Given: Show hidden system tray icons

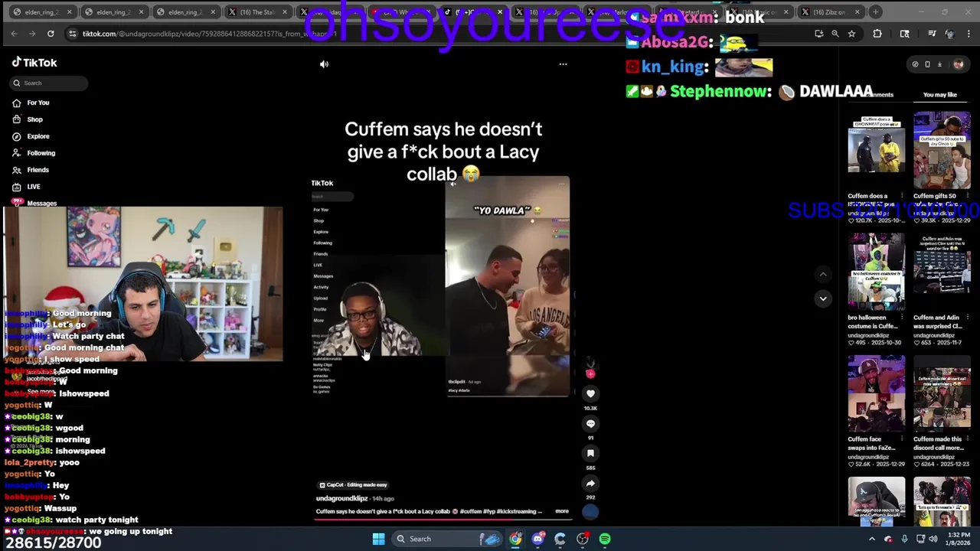Looking at the screenshot, I should pos(871,539).
